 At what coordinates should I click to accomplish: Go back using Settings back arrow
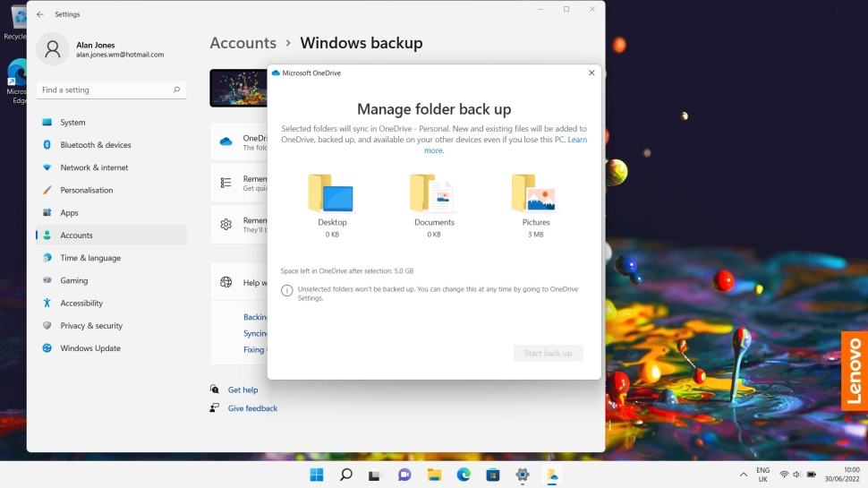click(40, 14)
